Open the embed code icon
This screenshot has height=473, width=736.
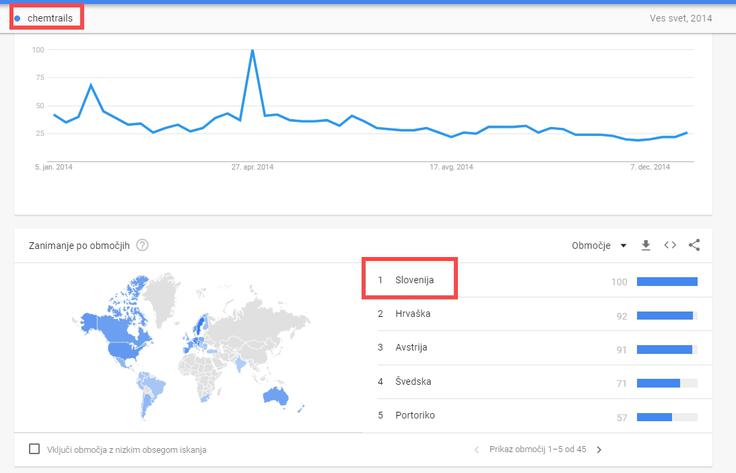[670, 245]
